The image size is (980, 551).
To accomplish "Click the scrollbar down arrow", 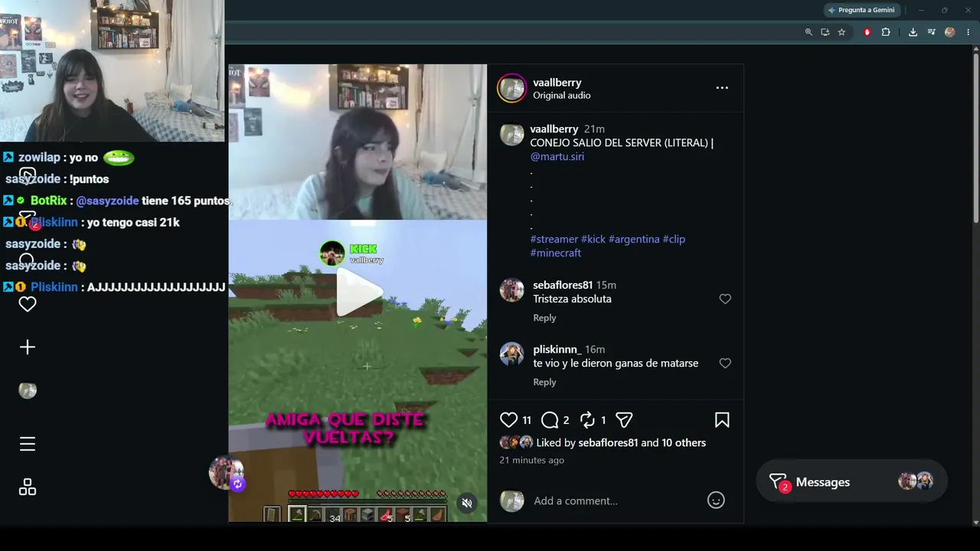I will (976, 523).
